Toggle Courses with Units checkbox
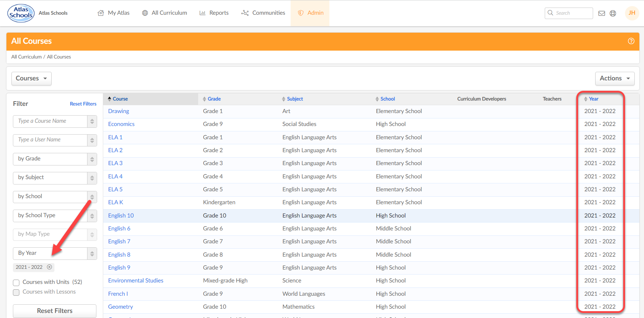Viewport: 644px width, 318px height. click(16, 282)
